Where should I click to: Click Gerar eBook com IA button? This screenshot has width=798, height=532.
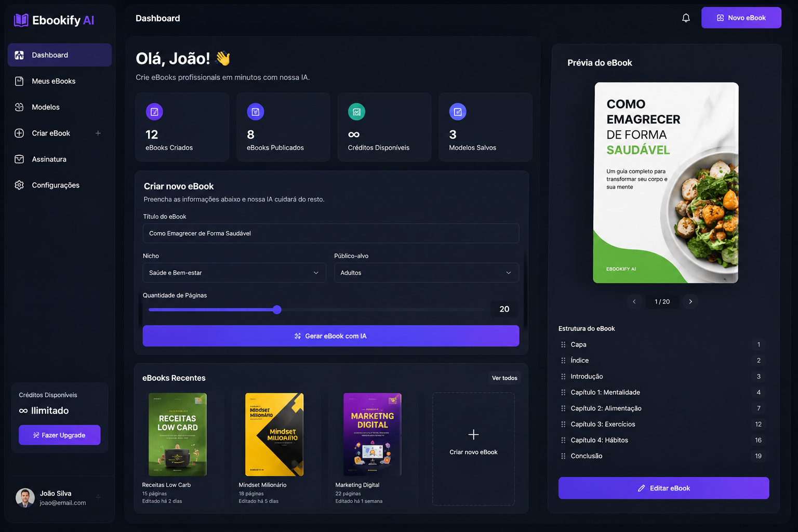point(331,336)
